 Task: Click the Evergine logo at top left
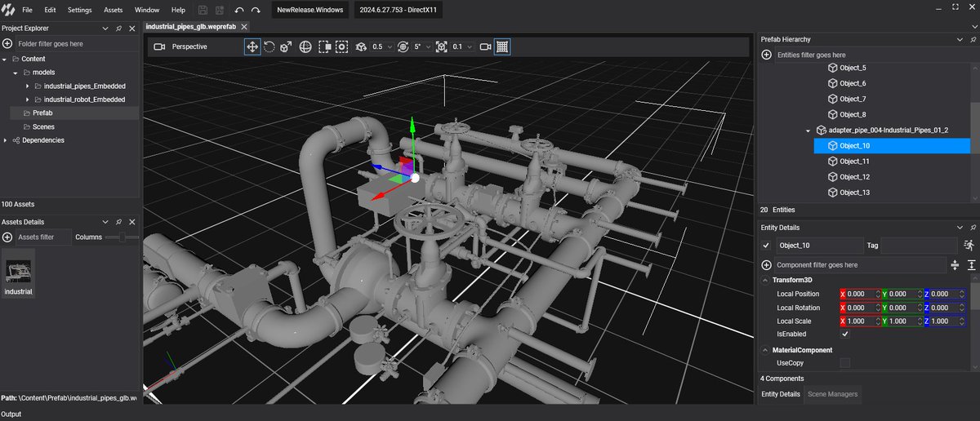[7, 10]
